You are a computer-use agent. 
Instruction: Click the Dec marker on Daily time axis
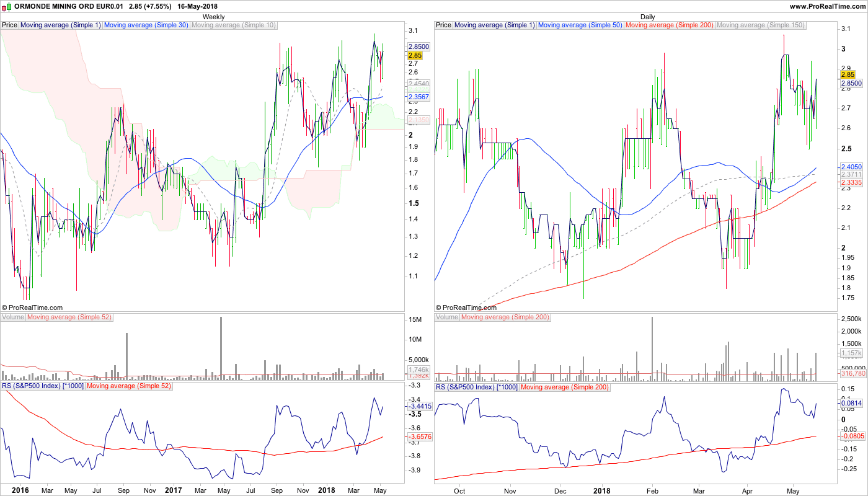(x=560, y=490)
